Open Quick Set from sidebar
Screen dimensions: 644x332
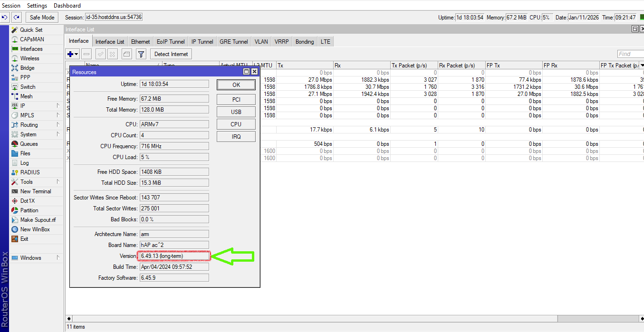point(31,30)
